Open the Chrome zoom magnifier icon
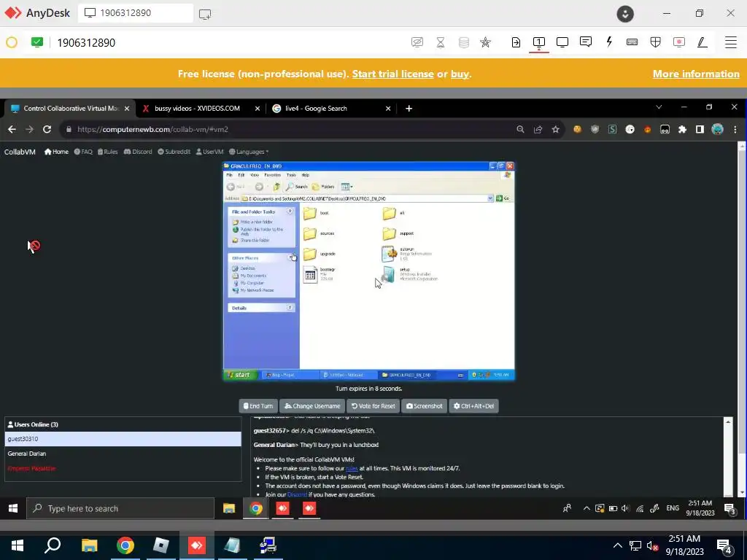Image resolution: width=747 pixels, height=560 pixels. [x=520, y=129]
